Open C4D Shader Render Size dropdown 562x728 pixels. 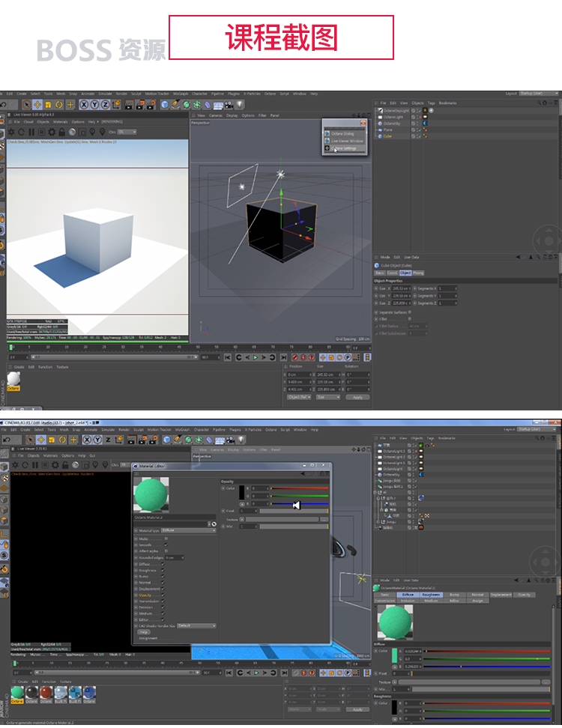196,626
